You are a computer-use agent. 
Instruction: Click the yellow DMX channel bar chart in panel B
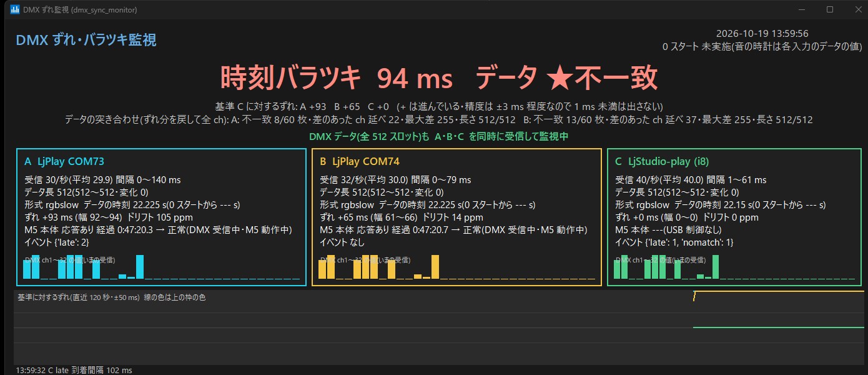456,267
